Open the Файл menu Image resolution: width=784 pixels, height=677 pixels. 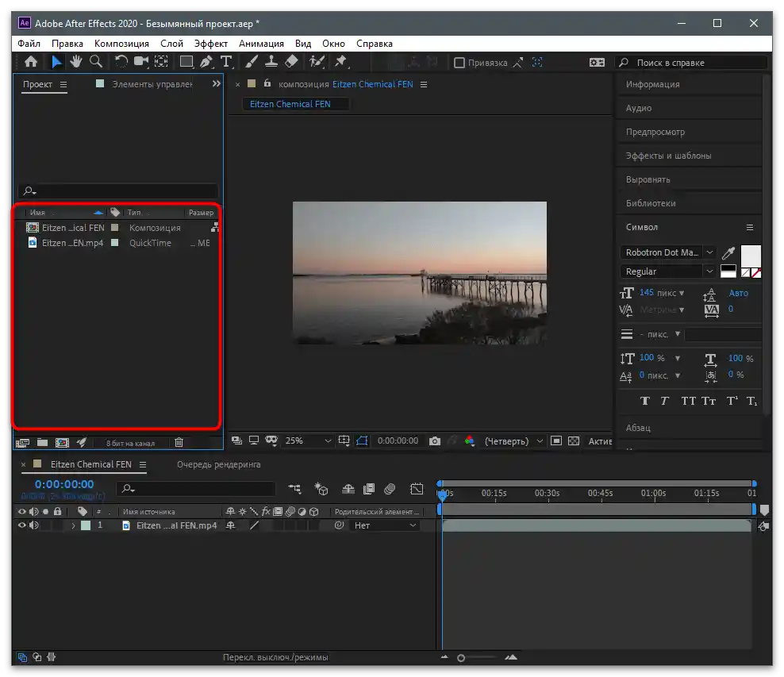pyautogui.click(x=29, y=44)
